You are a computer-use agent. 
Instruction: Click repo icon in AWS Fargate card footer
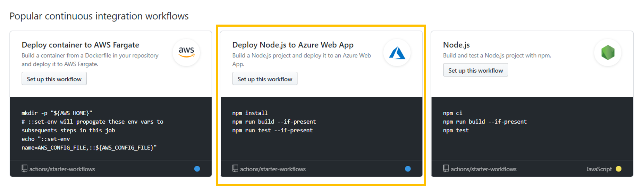(24, 169)
